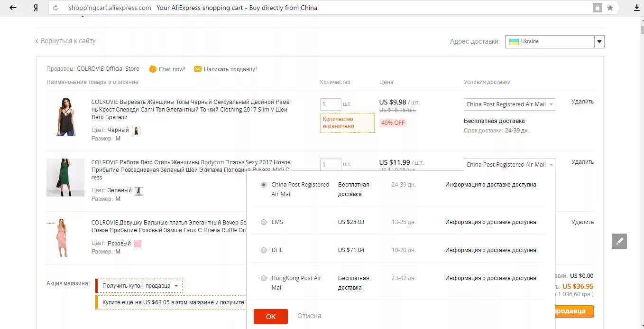Open the green dress product thumbnail

[65, 178]
